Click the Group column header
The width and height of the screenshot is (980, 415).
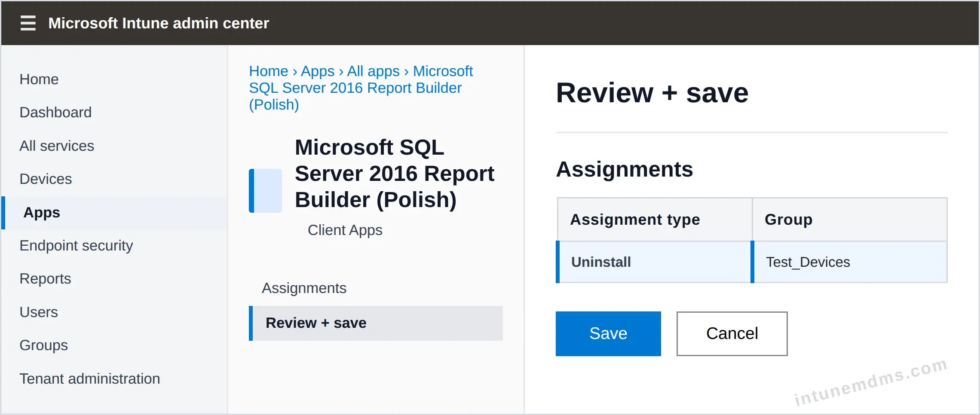point(850,220)
